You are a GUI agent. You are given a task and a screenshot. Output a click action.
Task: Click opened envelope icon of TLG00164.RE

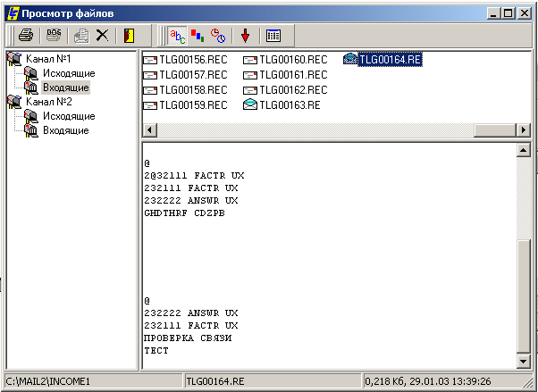(x=350, y=59)
